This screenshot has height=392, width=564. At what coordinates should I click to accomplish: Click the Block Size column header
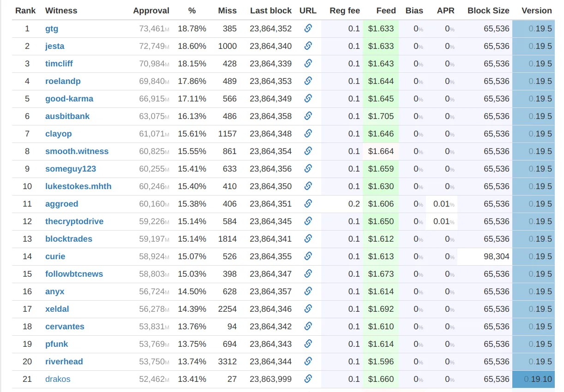(x=488, y=11)
